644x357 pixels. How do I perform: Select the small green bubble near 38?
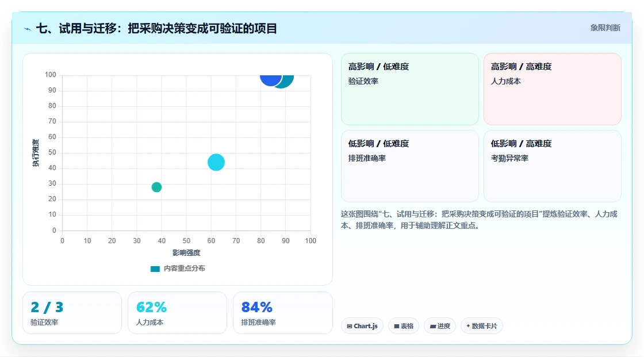coord(156,187)
